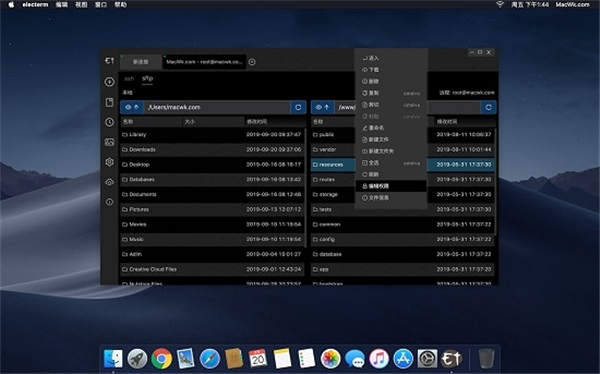Open connection history clock icon

[109, 122]
